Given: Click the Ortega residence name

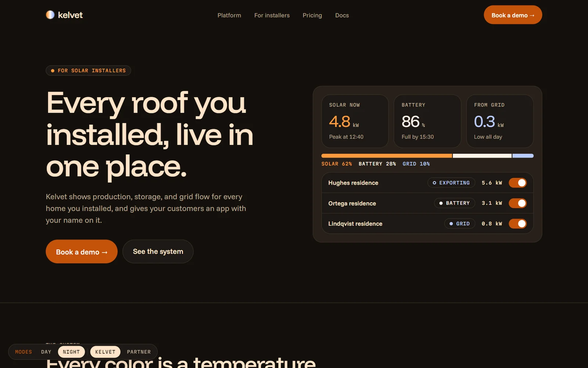Looking at the screenshot, I should click(x=352, y=204).
